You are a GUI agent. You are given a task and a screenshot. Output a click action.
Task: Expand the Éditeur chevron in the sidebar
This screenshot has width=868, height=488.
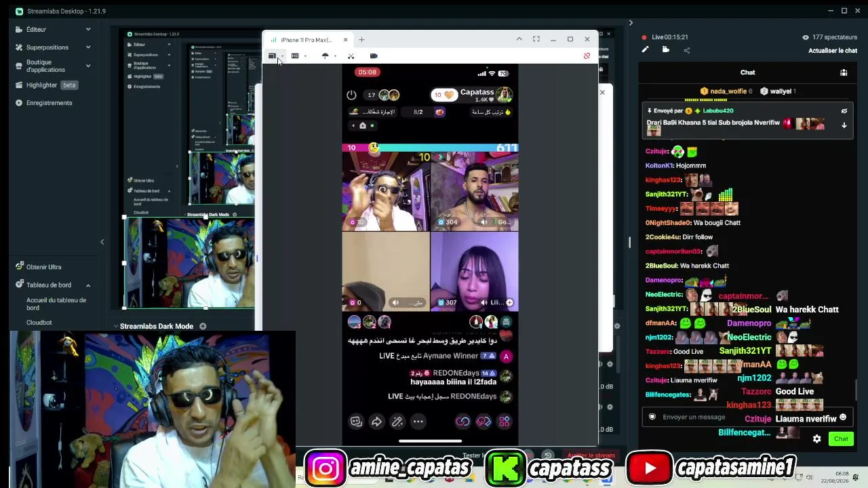pyautogui.click(x=88, y=30)
